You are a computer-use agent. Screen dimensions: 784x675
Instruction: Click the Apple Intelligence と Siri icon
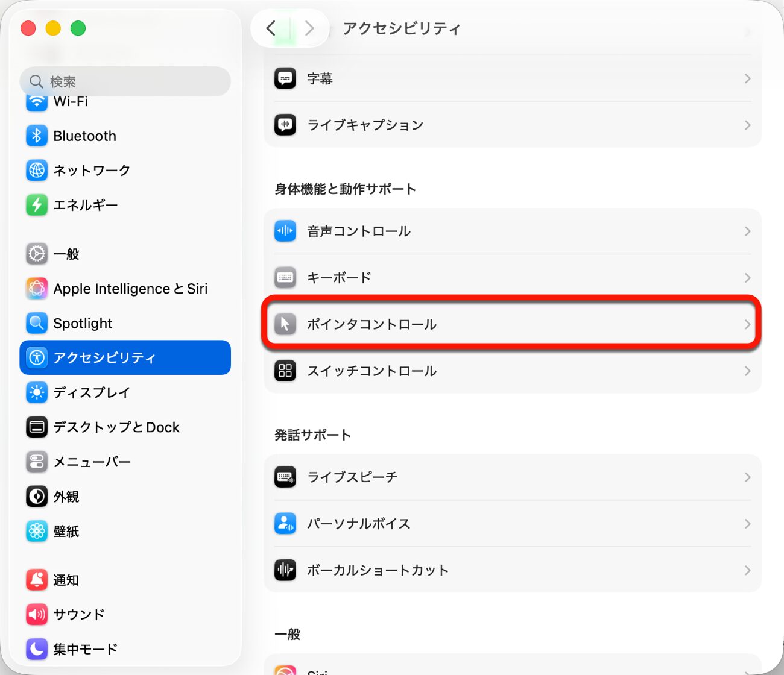37,289
